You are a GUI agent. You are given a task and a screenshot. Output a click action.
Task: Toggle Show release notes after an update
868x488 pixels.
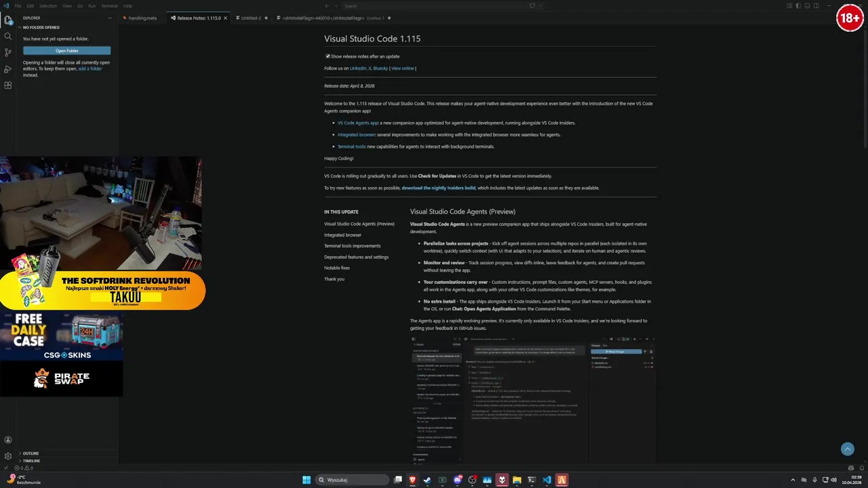pyautogui.click(x=328, y=56)
